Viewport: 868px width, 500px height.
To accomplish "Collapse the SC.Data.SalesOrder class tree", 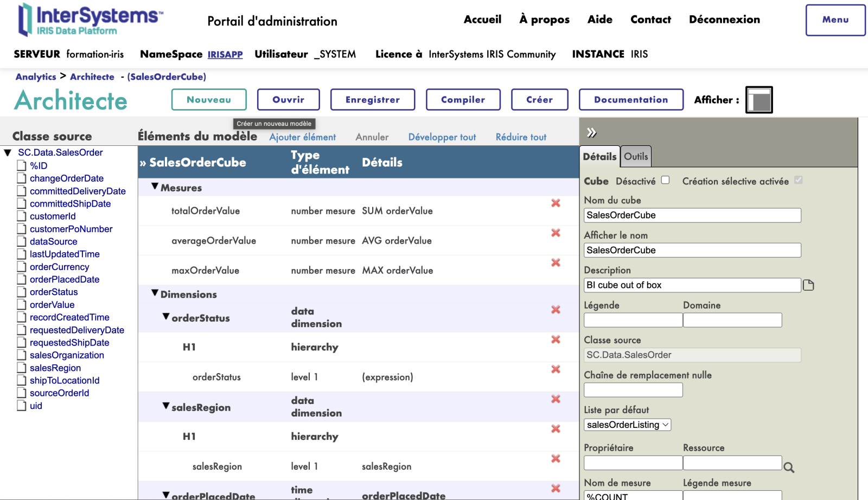I will point(8,153).
